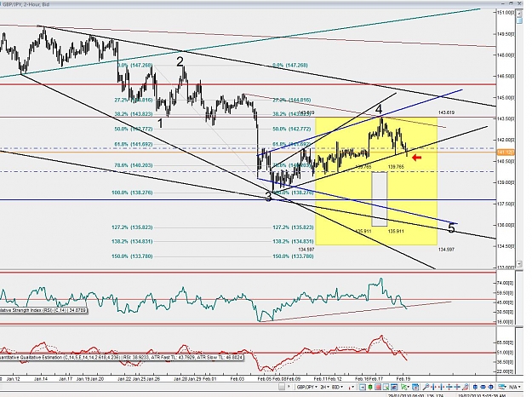
Task: Open the N/A dropdown in bottom toolbar
Action: pyautogui.click(x=515, y=387)
